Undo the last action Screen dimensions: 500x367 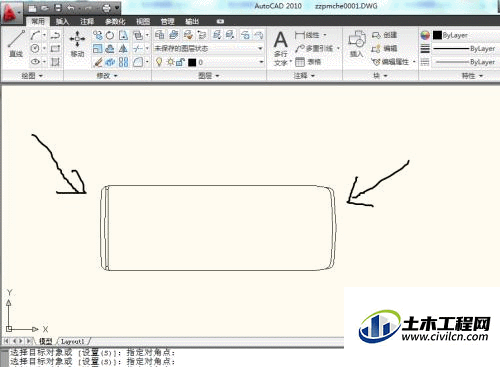[71, 8]
